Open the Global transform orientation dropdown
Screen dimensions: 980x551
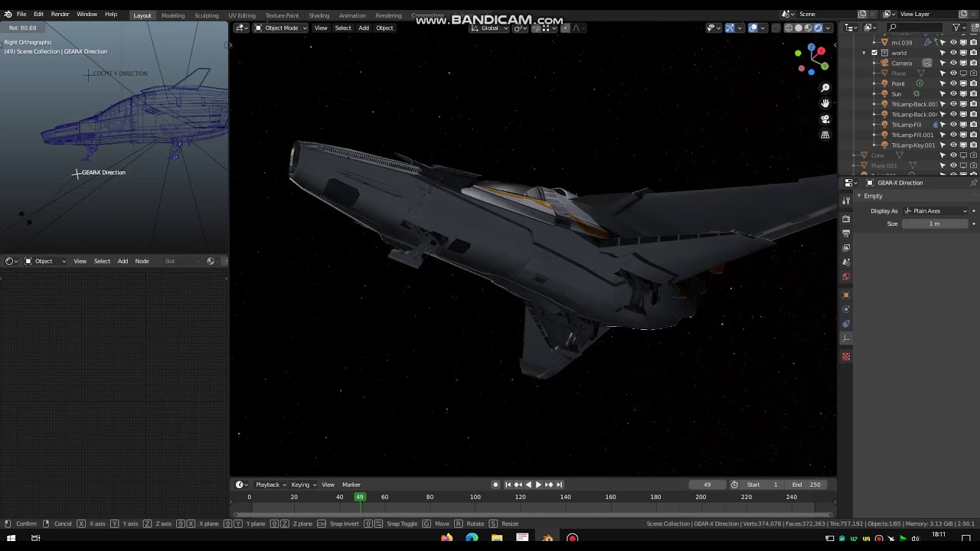[x=488, y=28]
